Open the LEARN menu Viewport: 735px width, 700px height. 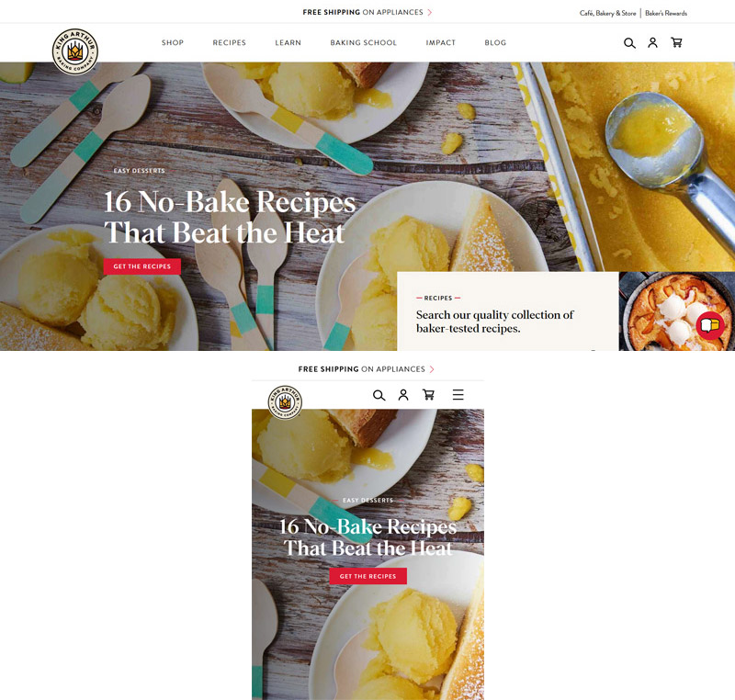[288, 42]
